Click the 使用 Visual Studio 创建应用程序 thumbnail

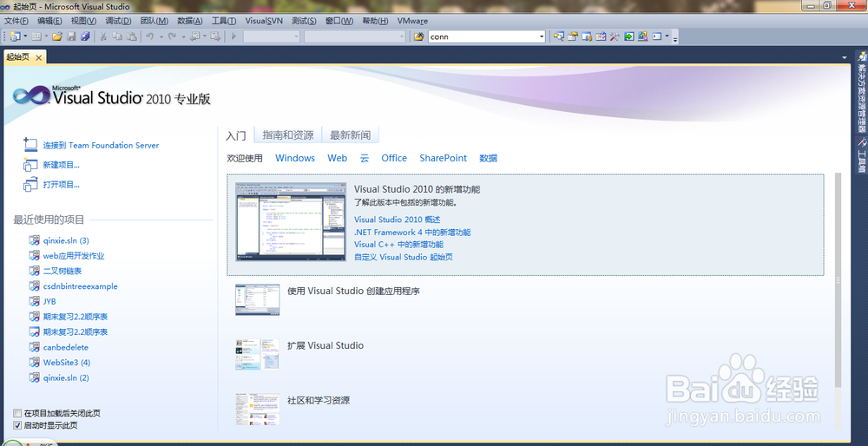coord(258,300)
